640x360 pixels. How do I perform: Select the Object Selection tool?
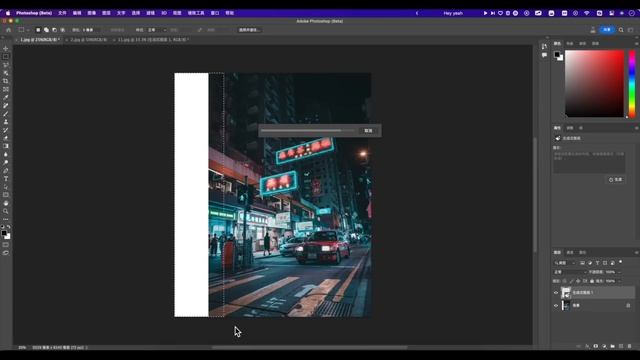pos(6,73)
